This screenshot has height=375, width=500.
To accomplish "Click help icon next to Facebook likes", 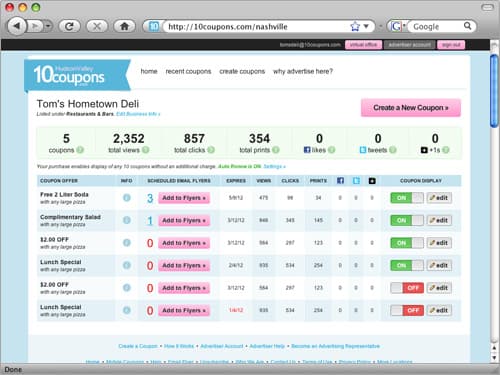I will tap(331, 150).
